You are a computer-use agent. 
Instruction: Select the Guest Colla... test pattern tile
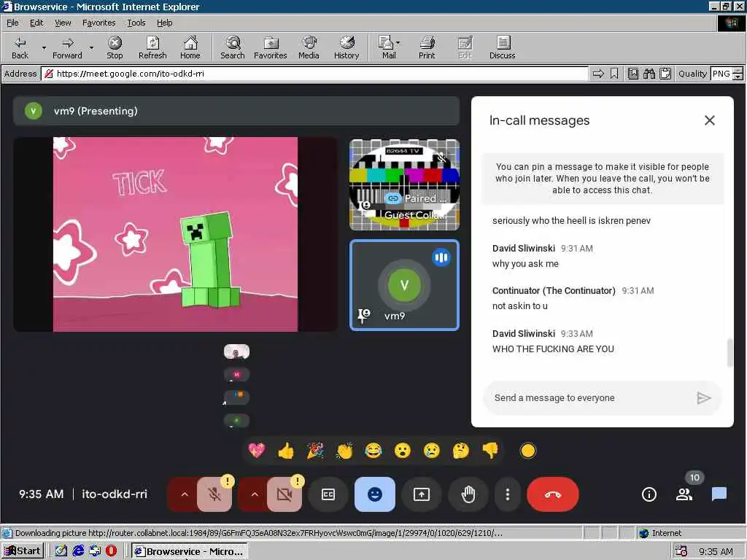click(x=404, y=184)
